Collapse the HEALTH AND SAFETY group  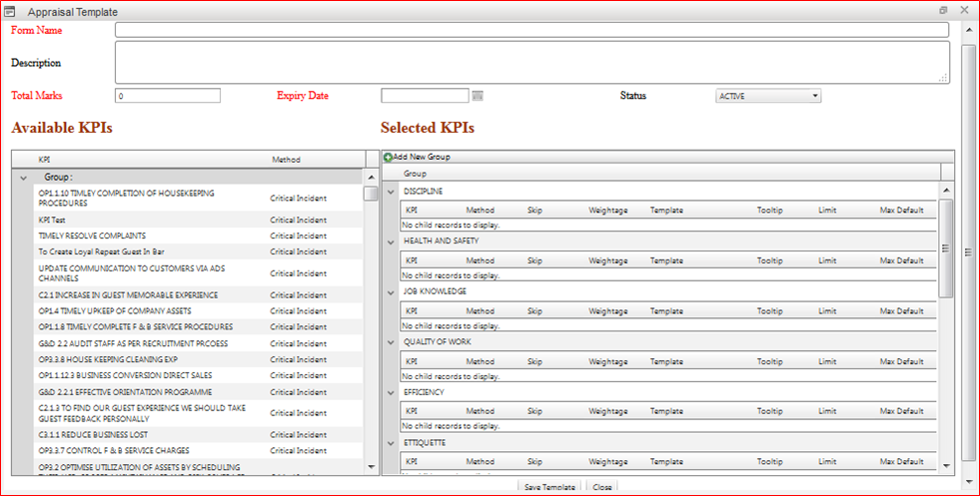[391, 242]
